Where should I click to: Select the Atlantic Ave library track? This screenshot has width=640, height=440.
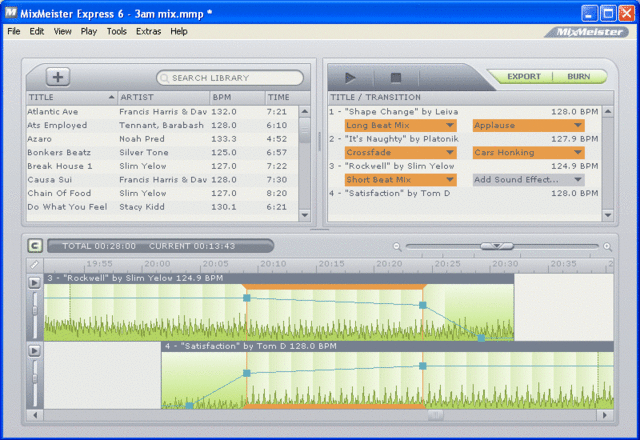tap(162, 112)
